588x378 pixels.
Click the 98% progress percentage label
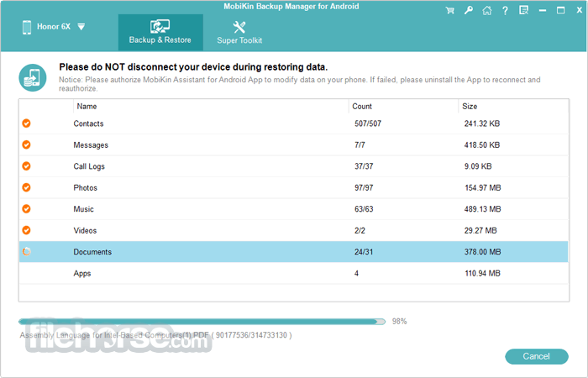click(399, 322)
